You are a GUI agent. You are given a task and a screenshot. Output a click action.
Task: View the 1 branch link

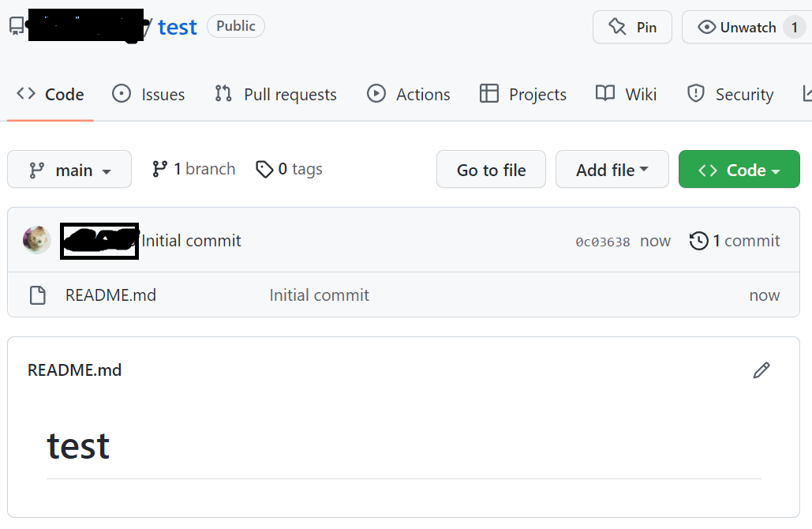[193, 169]
